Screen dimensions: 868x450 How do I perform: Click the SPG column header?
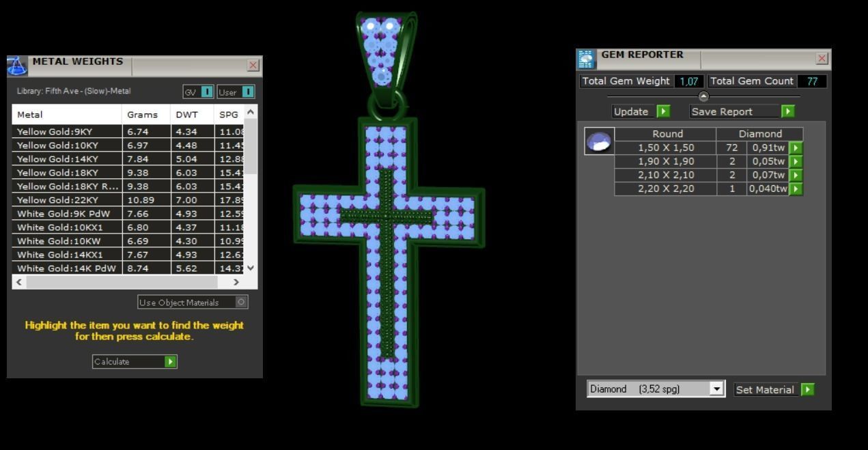click(x=229, y=115)
